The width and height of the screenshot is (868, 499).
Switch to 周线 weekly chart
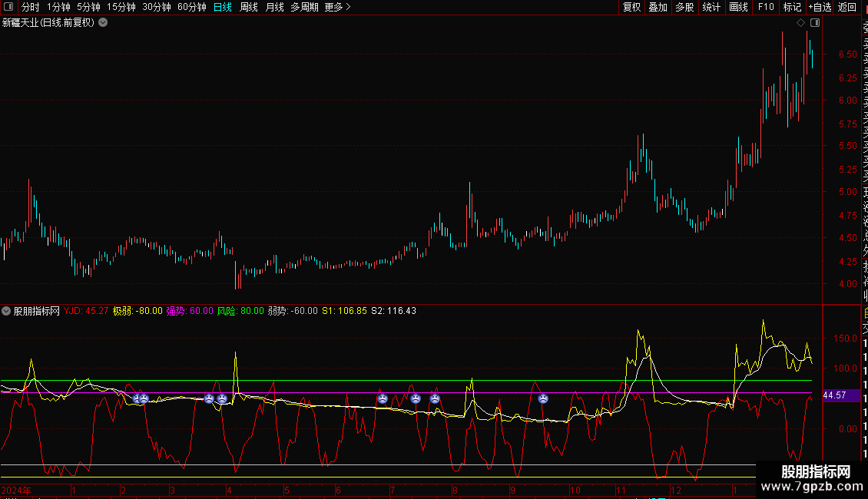(x=249, y=7)
